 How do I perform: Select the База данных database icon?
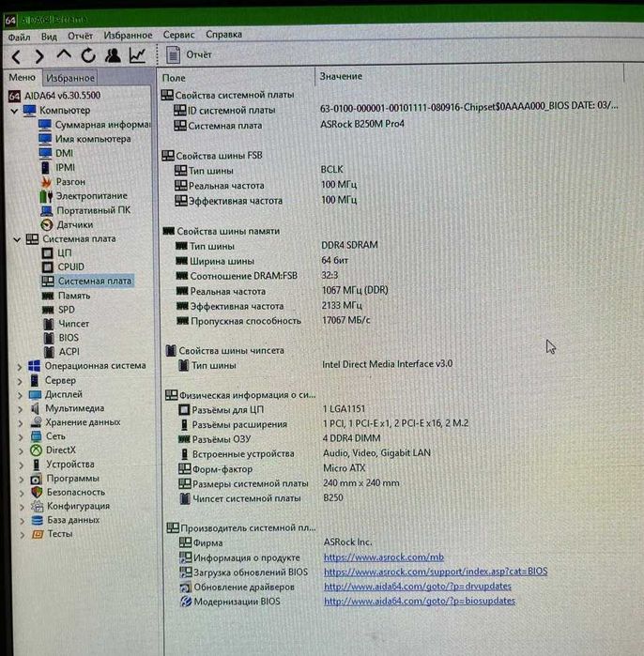(x=38, y=521)
